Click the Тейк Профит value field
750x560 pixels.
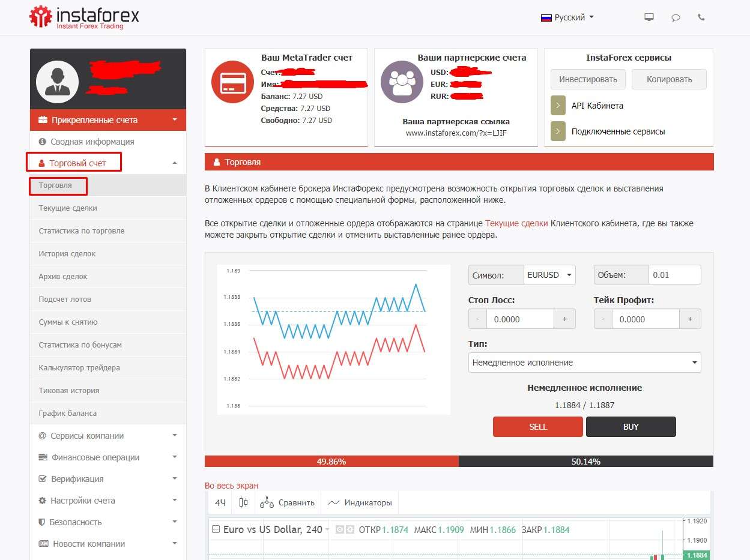[x=646, y=319]
